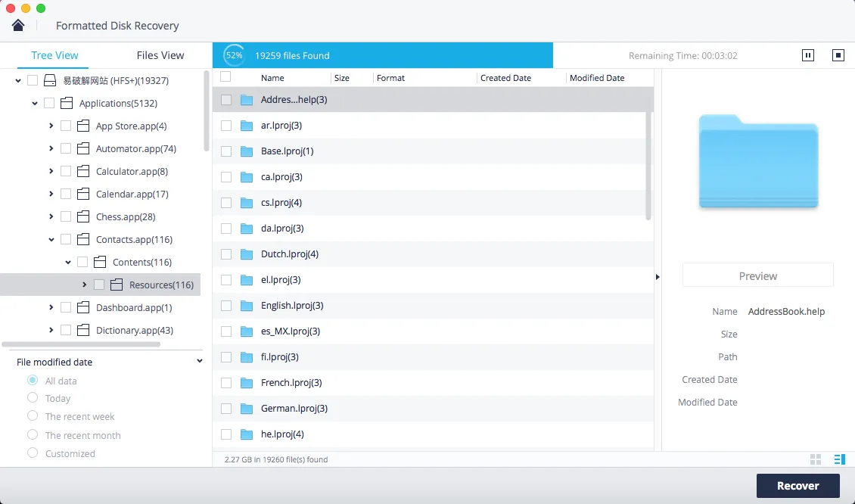Collapse Contents(116) tree node
Image resolution: width=855 pixels, height=504 pixels.
pos(68,263)
